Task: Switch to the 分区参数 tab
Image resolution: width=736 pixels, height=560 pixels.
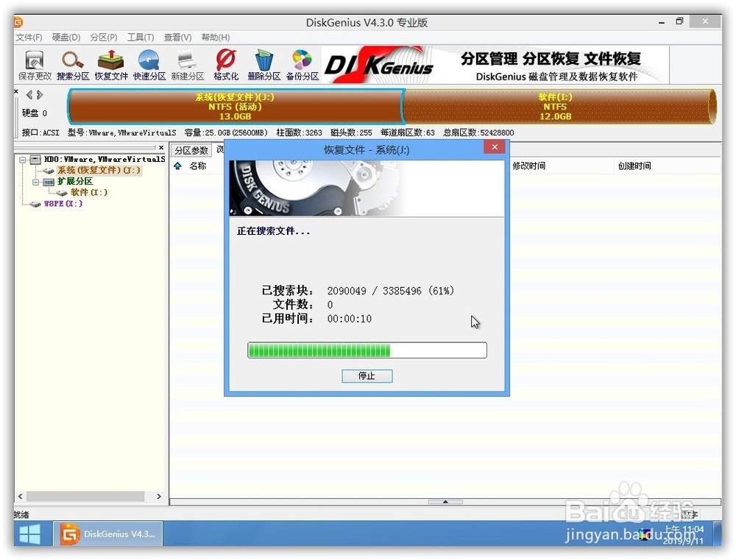Action: pos(191,150)
